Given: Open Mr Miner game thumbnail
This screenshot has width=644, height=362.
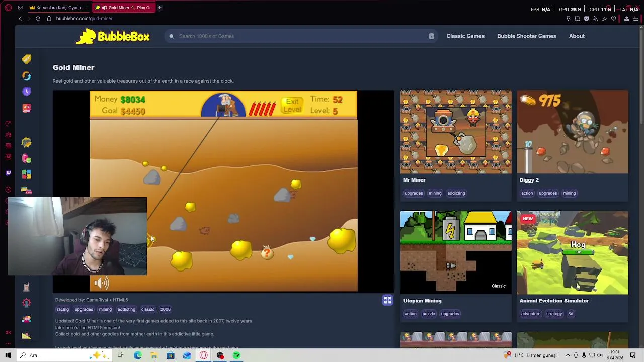Looking at the screenshot, I should pyautogui.click(x=456, y=132).
